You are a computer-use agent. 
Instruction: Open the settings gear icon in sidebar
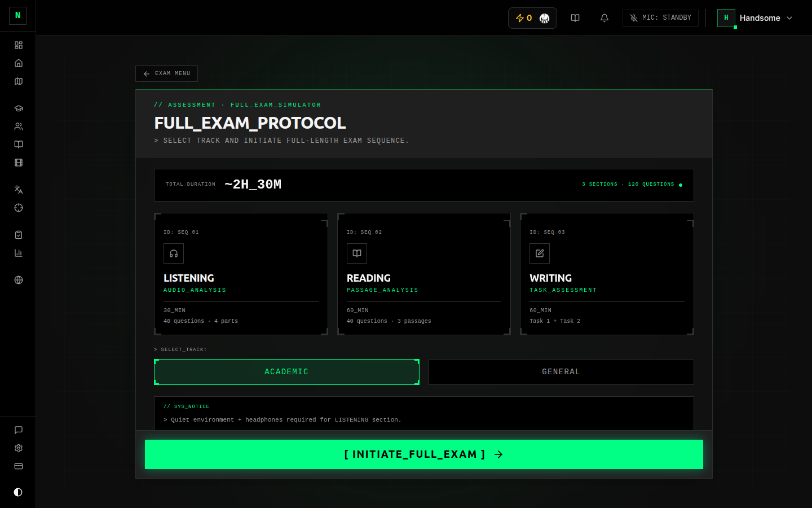coord(19,448)
